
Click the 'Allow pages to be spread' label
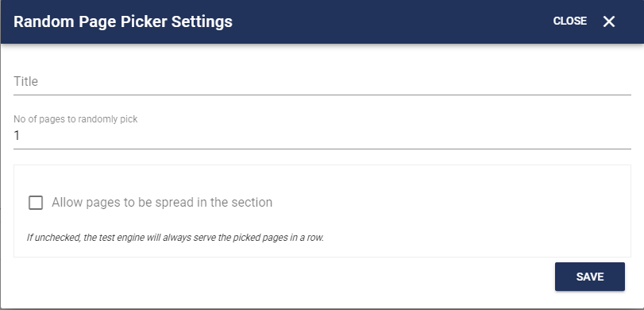pos(162,202)
